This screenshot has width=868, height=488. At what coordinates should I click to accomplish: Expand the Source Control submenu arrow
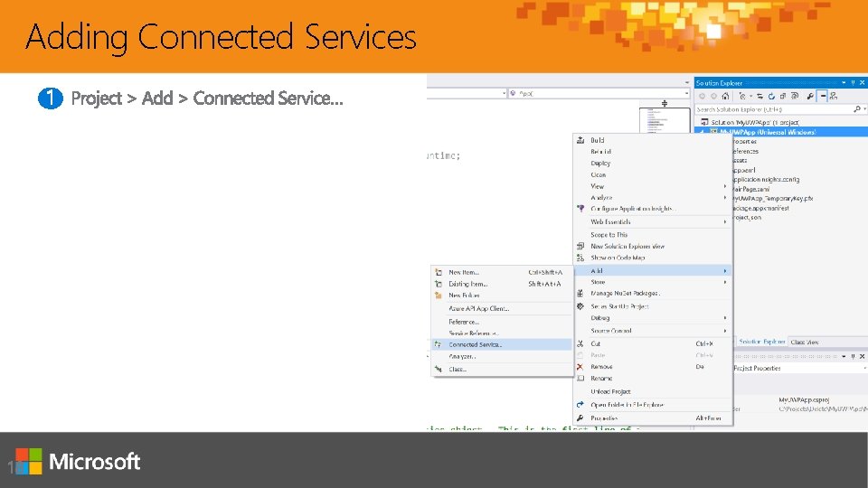pos(724,331)
